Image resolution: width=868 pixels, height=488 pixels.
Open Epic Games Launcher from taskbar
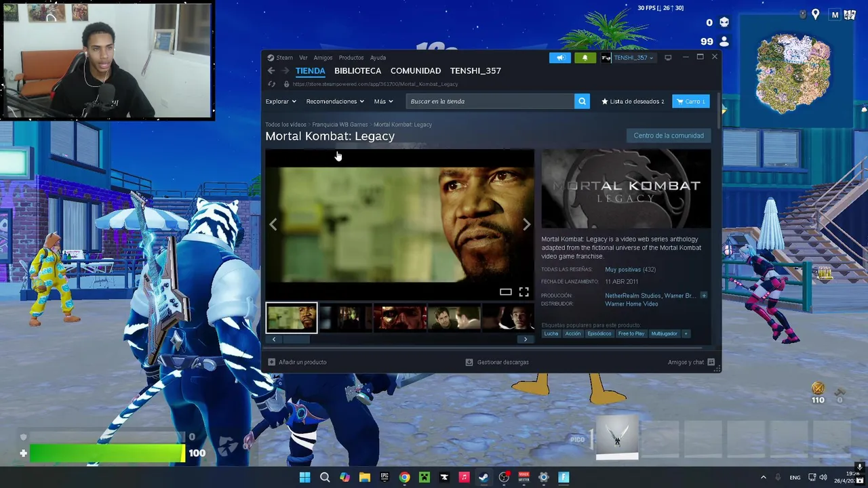(x=384, y=477)
